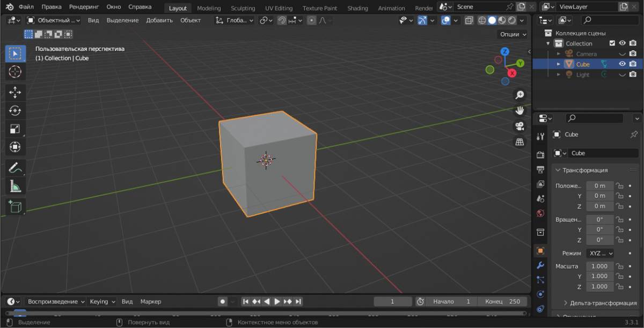Uncheck the Collection exclude checkbox

(612, 43)
